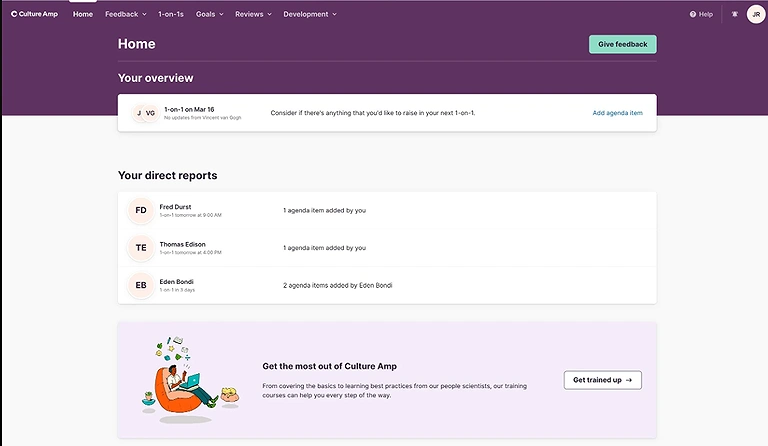This screenshot has height=446, width=768.
Task: Open the notifications bell icon
Action: (x=735, y=14)
